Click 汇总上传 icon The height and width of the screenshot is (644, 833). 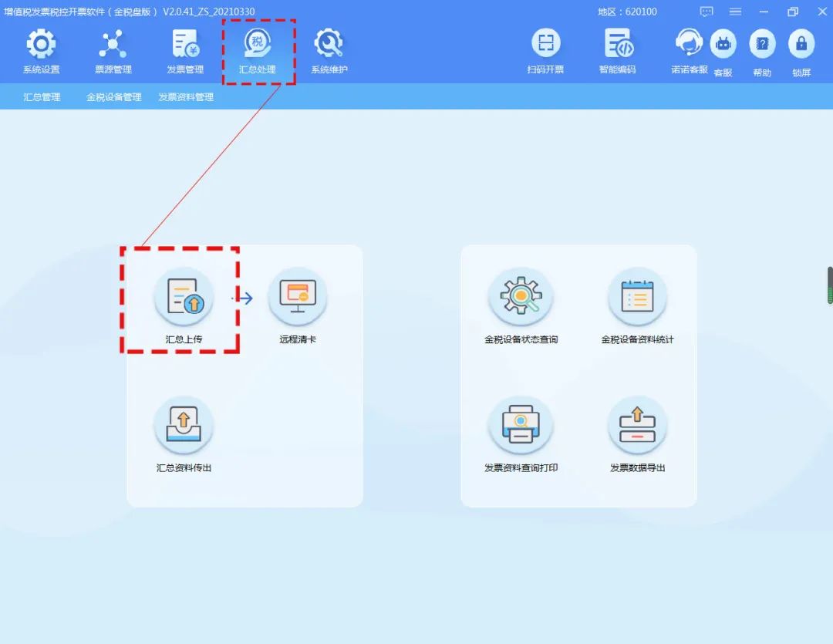184,296
